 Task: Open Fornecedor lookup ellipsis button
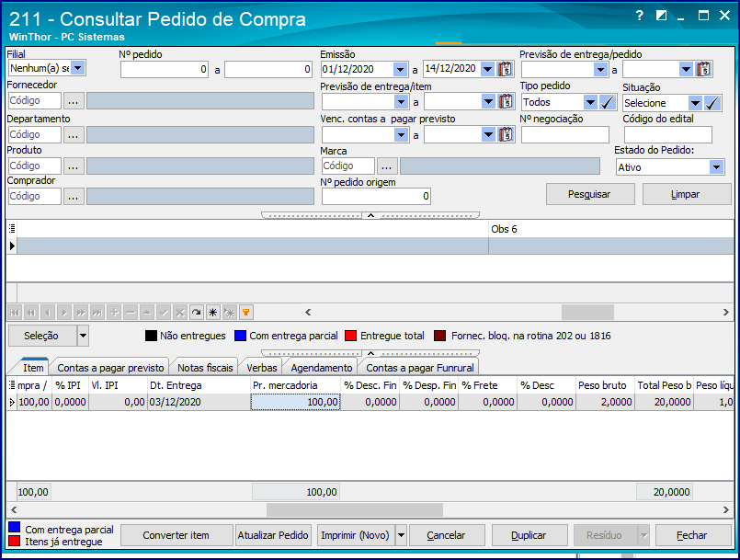(x=74, y=101)
